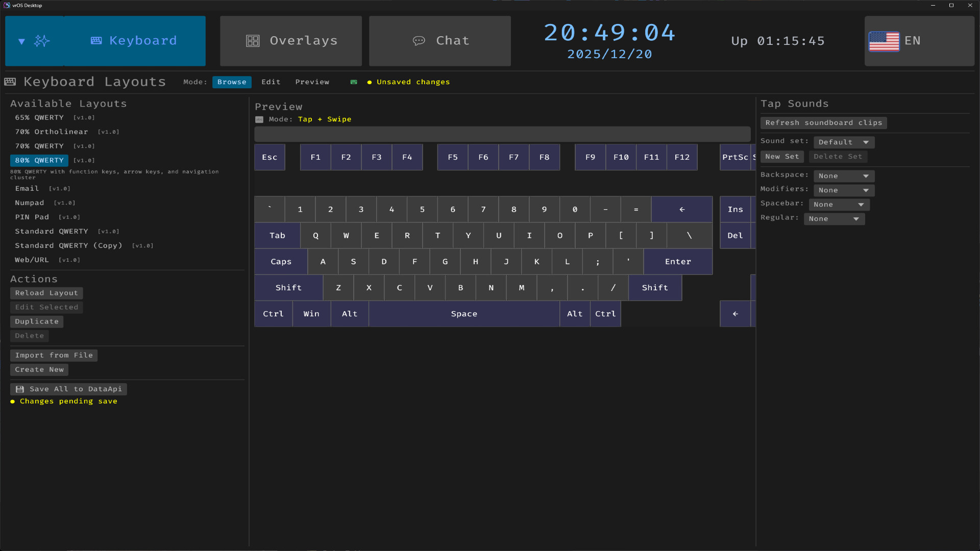Open the Backspace sound dropdown
Screen dimensions: 980x551
point(843,176)
